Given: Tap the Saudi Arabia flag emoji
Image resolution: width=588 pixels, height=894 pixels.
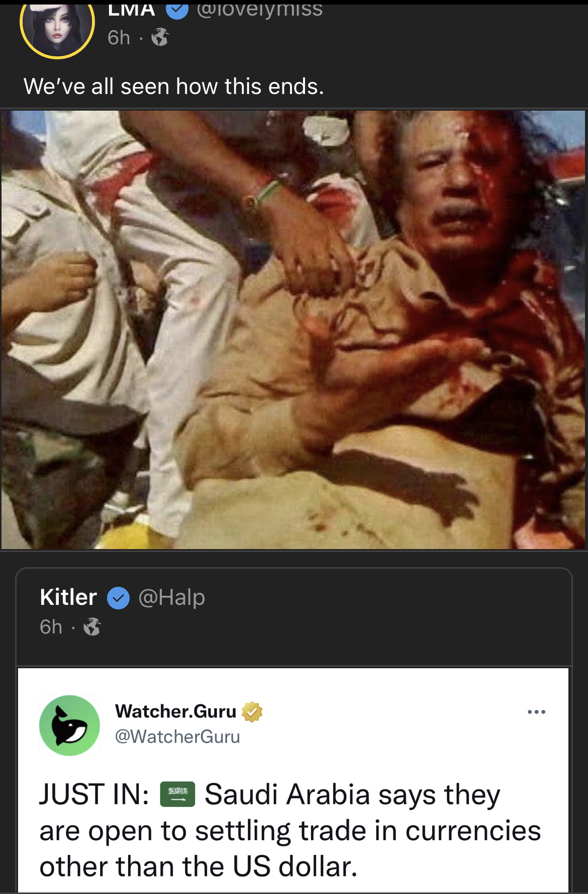Looking at the screenshot, I should tap(177, 794).
